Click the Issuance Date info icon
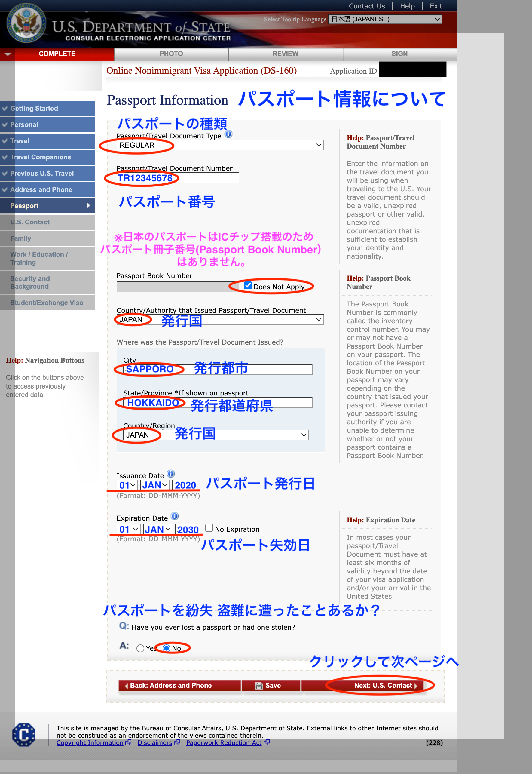Image resolution: width=532 pixels, height=774 pixels. click(x=171, y=474)
